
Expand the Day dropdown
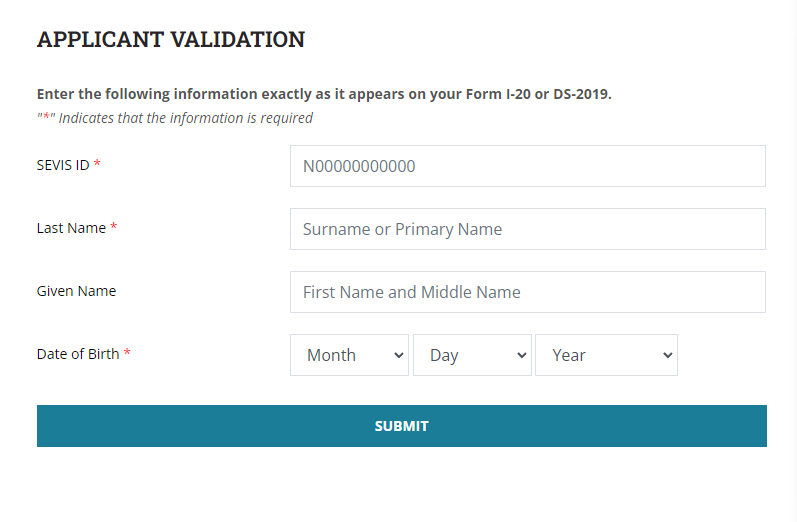click(x=472, y=355)
